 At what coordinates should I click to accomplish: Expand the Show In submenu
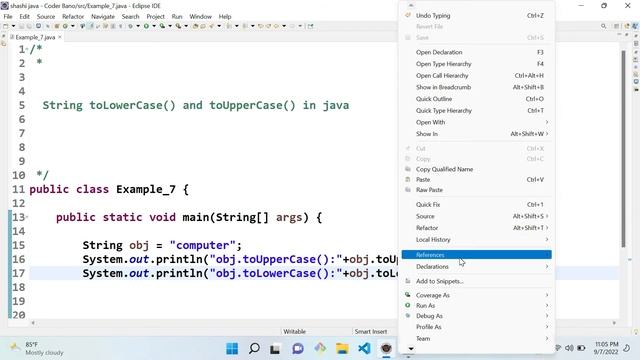[x=476, y=134]
